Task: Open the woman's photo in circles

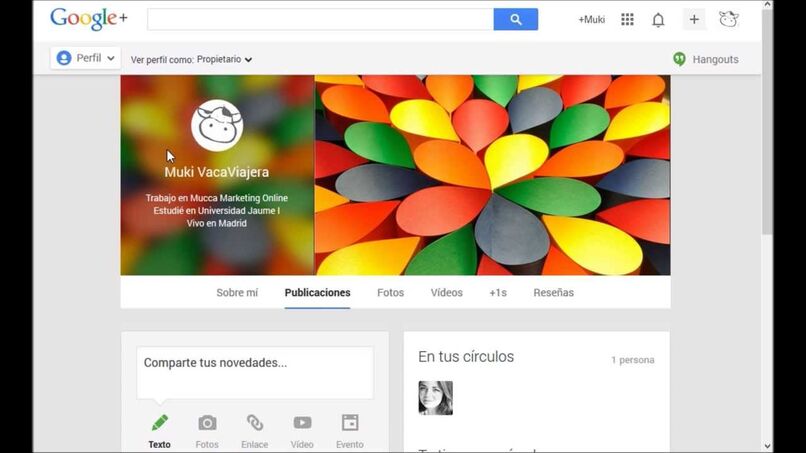Action: pos(435,397)
